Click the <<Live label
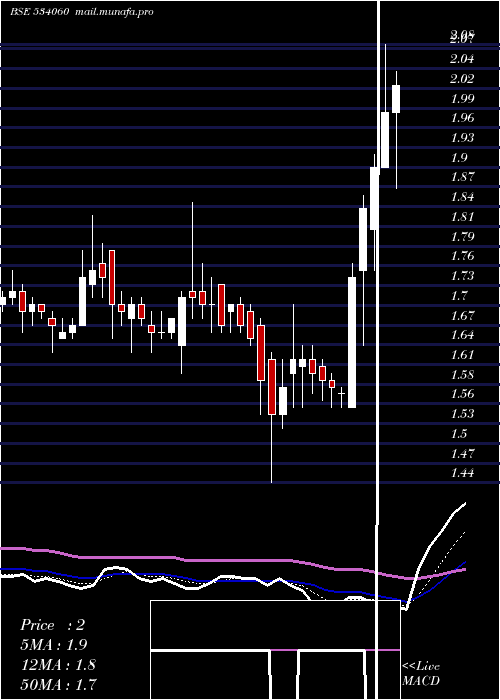500x700 pixels. point(421,667)
